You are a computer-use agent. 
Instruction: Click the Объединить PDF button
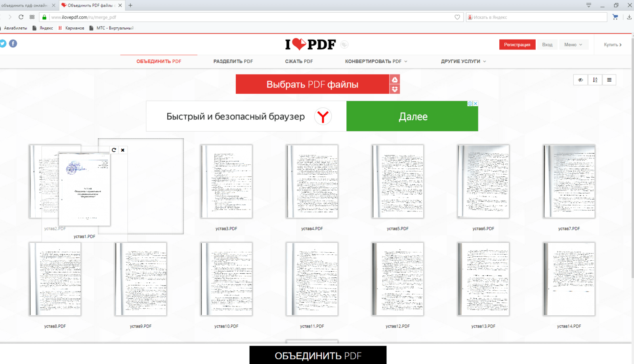(x=318, y=355)
